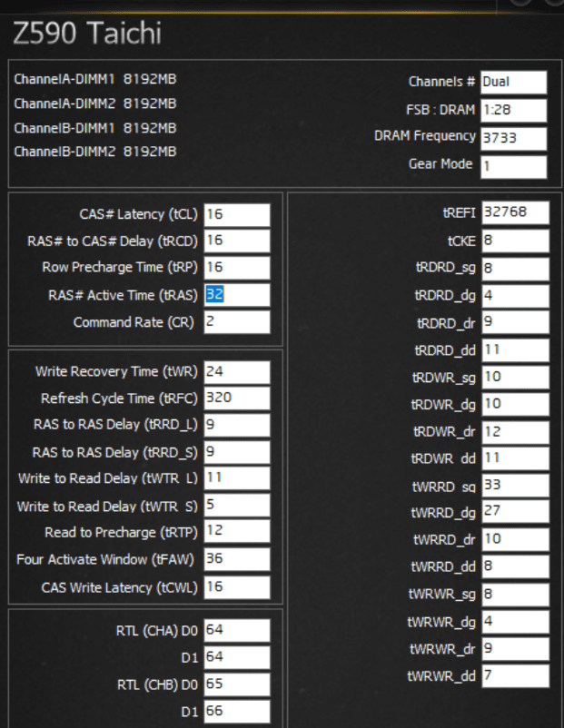
Task: Select the tRDWR_dg value field
Action: click(x=515, y=404)
